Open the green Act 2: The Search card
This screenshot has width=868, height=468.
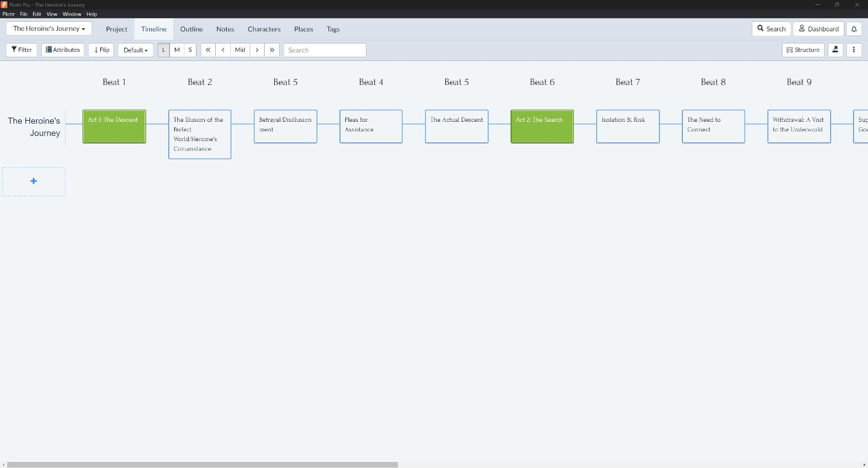point(542,126)
